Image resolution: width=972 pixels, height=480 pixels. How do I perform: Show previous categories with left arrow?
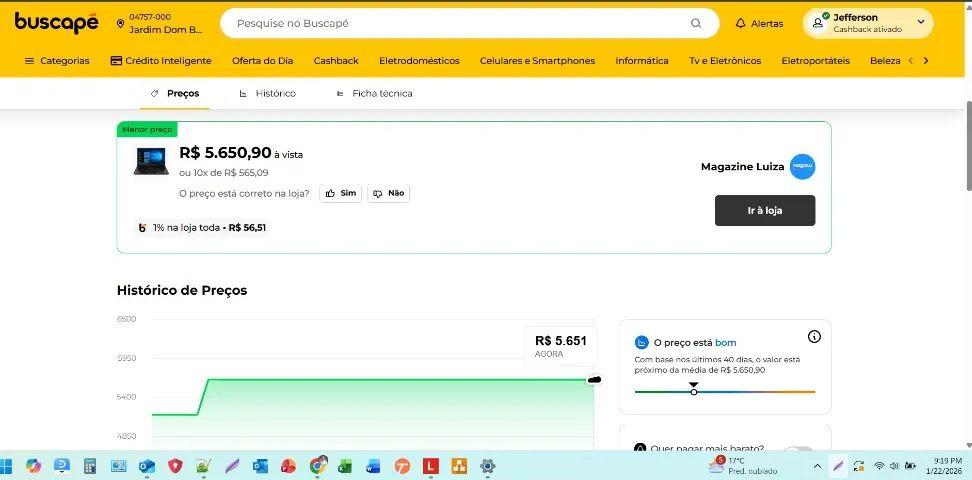coord(911,61)
